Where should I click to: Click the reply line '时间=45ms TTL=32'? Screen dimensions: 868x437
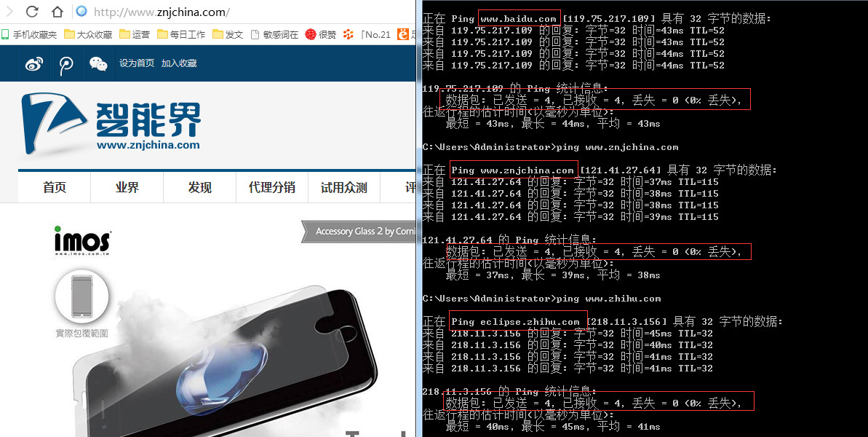(x=568, y=333)
